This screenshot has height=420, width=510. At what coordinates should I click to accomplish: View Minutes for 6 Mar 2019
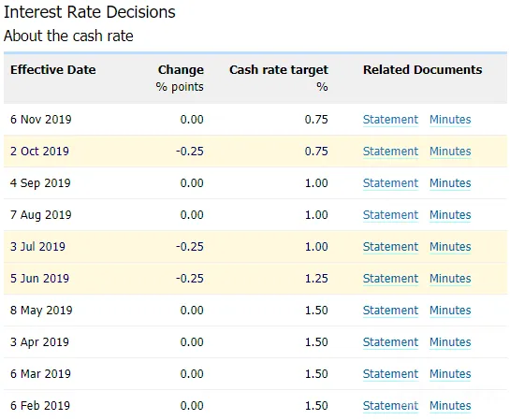pos(450,374)
